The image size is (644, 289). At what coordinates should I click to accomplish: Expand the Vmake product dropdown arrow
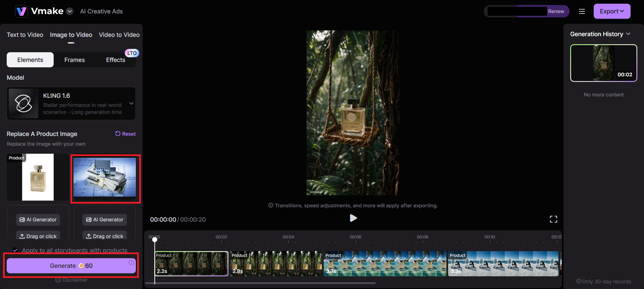(x=70, y=11)
